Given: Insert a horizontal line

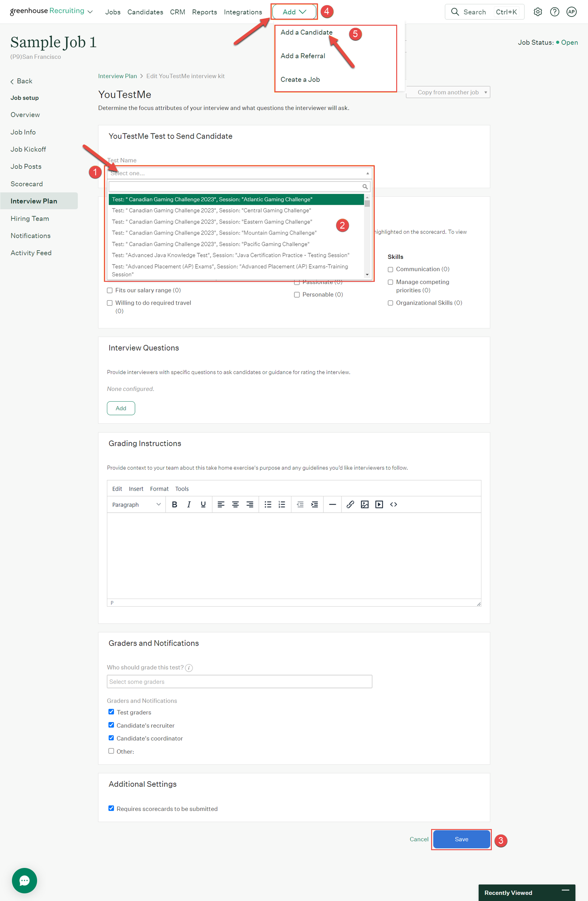Looking at the screenshot, I should pyautogui.click(x=333, y=504).
